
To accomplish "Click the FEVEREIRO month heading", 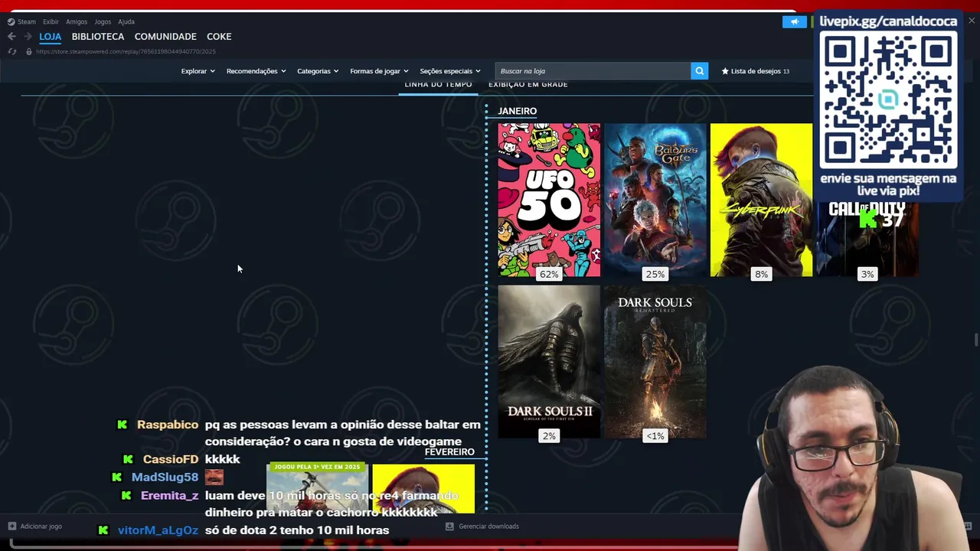I will coord(449,452).
